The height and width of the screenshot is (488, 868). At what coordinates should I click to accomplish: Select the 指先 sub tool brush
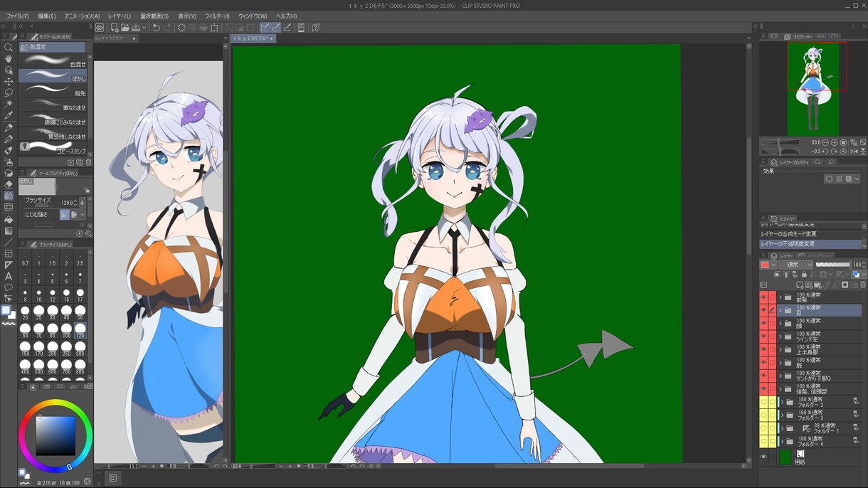(x=53, y=90)
